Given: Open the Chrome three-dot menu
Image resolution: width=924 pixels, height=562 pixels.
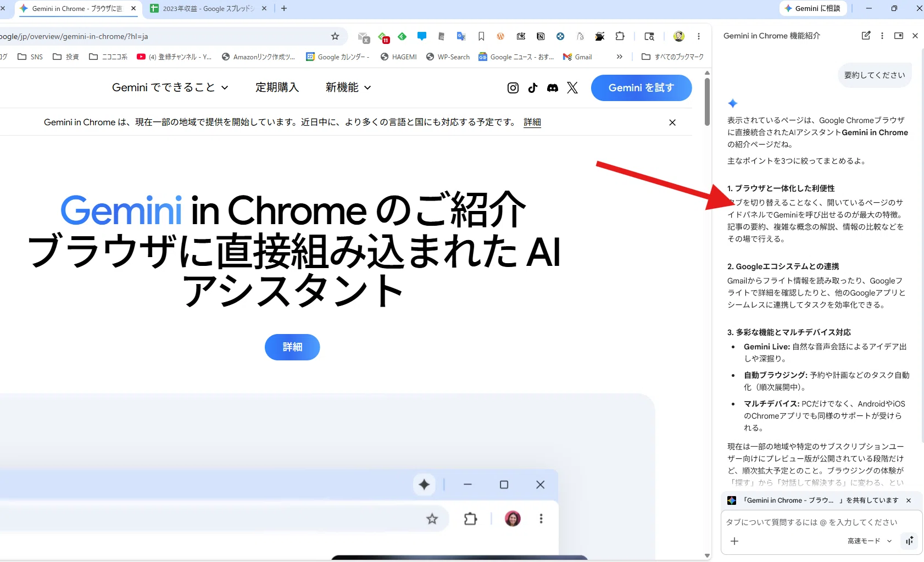Looking at the screenshot, I should 699,36.
